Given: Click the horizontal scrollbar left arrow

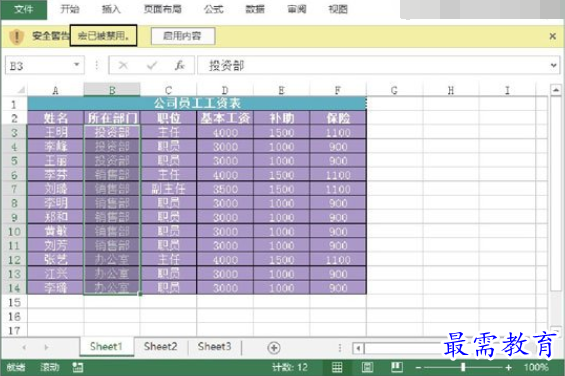Looking at the screenshot, I should 358,348.
